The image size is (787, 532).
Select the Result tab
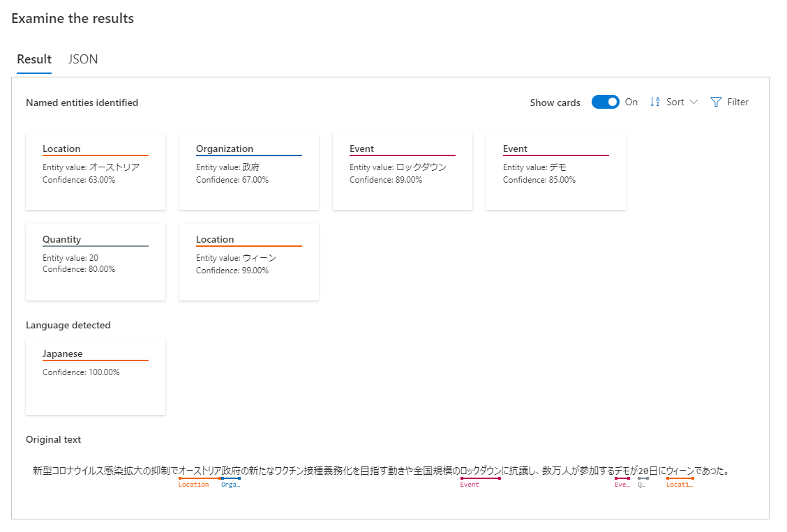(34, 59)
